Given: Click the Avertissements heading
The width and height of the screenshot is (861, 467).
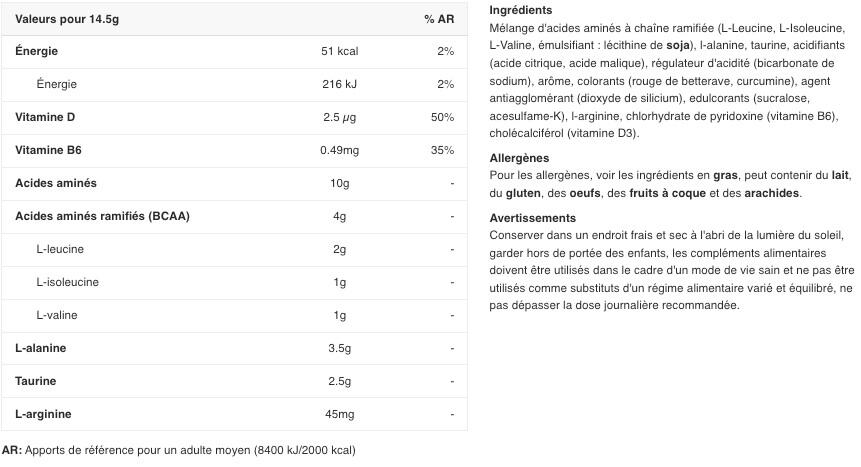Looking at the screenshot, I should click(x=533, y=218).
